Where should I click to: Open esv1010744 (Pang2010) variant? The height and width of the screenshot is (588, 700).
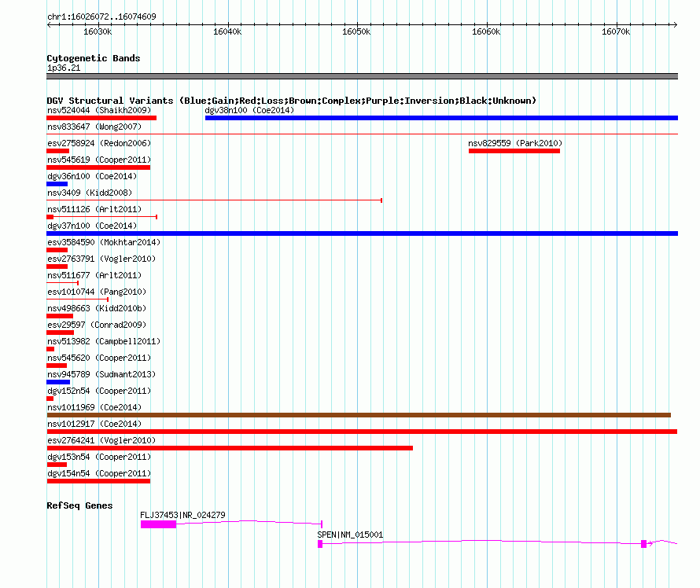click(97, 292)
